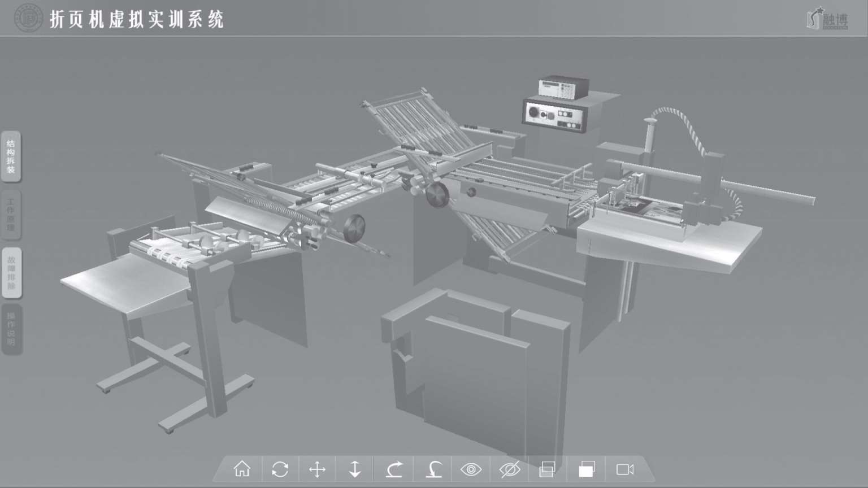Select the four-way pan move icon

tap(318, 469)
